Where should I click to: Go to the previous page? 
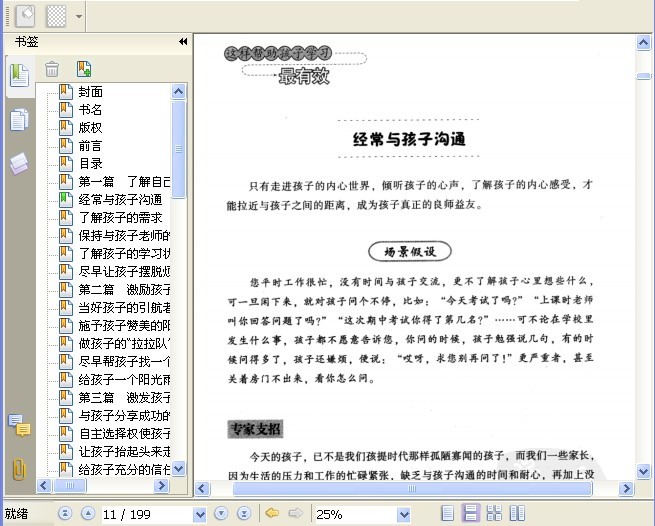pyautogui.click(x=88, y=513)
